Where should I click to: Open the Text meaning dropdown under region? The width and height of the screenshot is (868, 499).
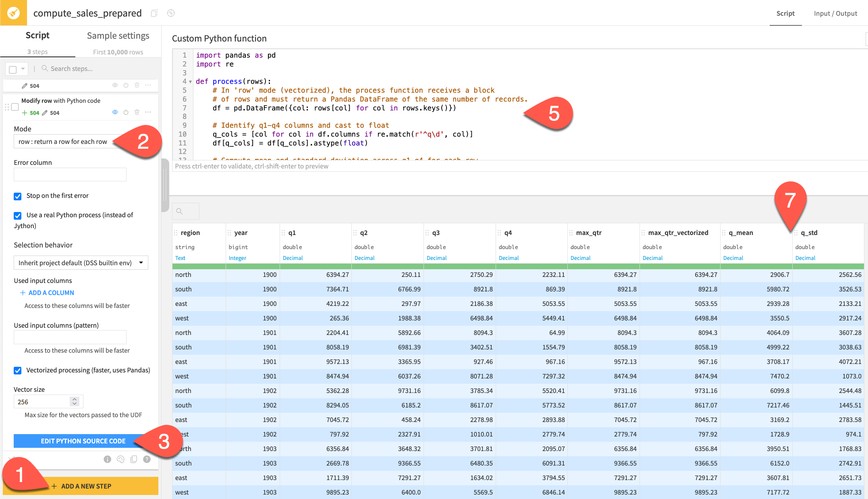[180, 258]
